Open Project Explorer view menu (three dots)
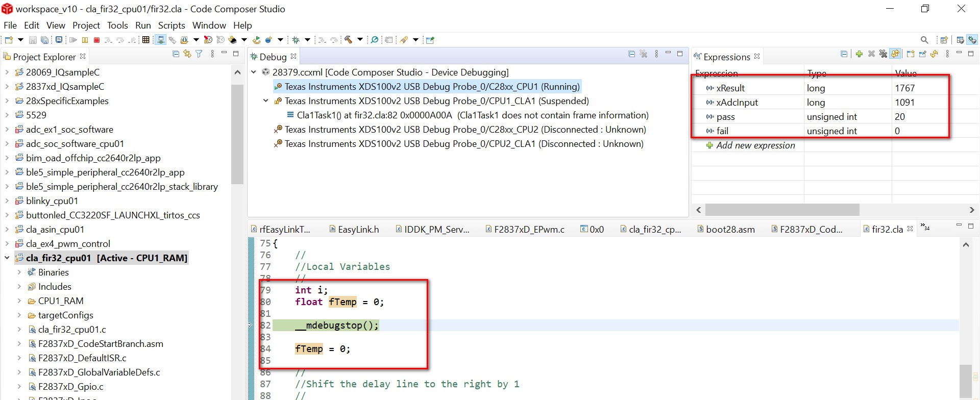Viewport: 980px width, 400px height. pos(212,54)
